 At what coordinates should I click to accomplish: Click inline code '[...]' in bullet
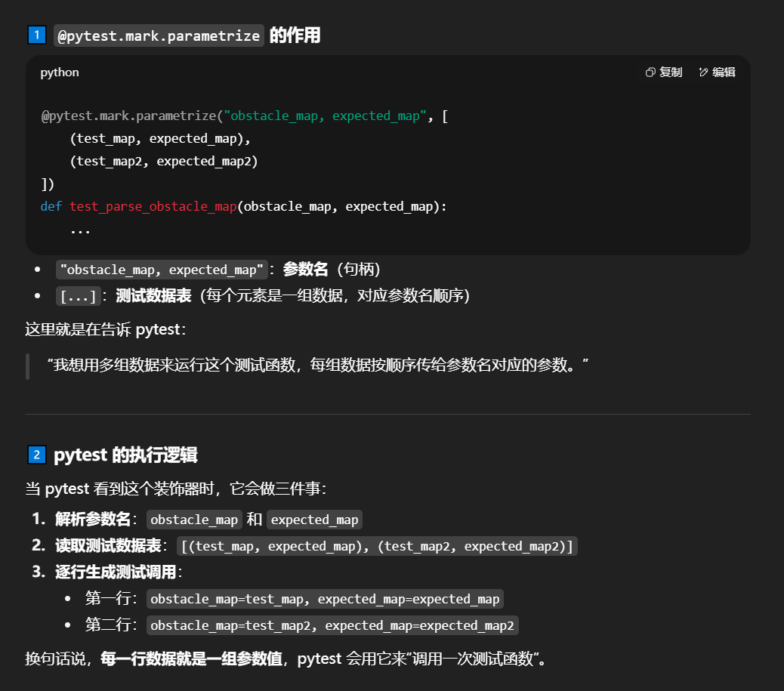tap(79, 296)
